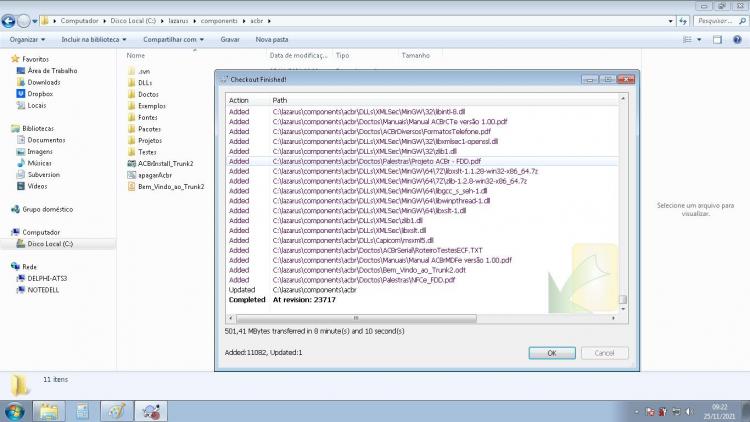
Task: Open Músicas library
Action: [x=34, y=163]
